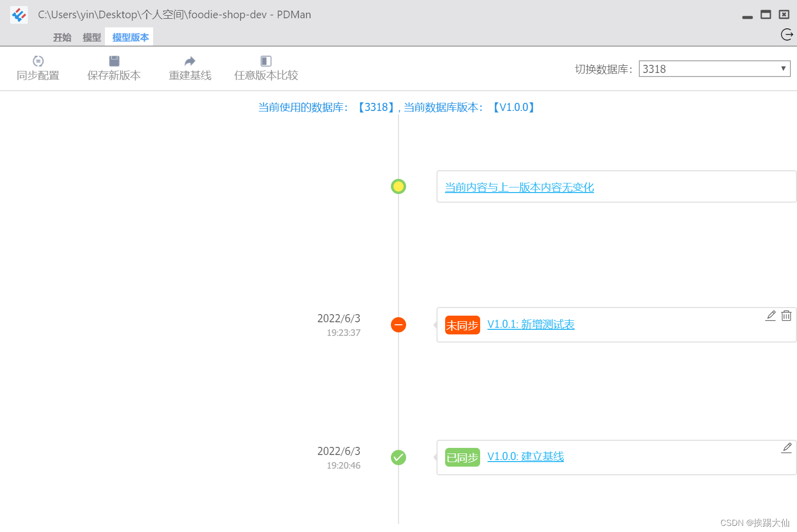797x532 pixels.
Task: Click the edit pencil icon for V1.0.0
Action: 786,448
